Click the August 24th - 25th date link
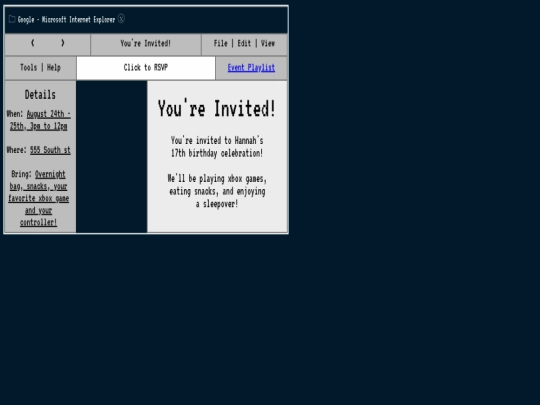 (40, 120)
